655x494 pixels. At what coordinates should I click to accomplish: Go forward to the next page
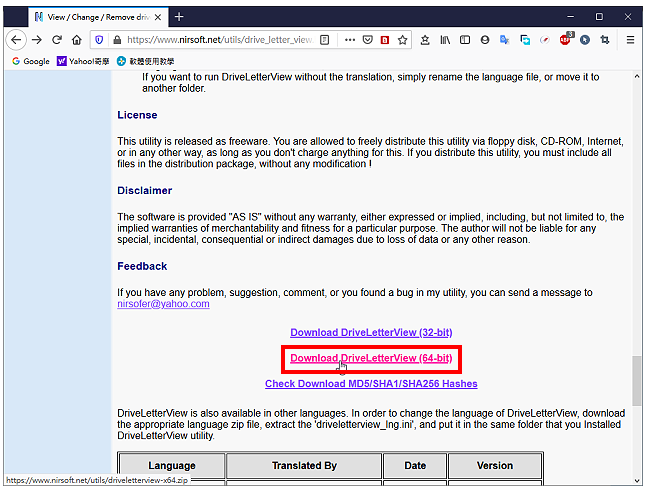click(x=37, y=40)
